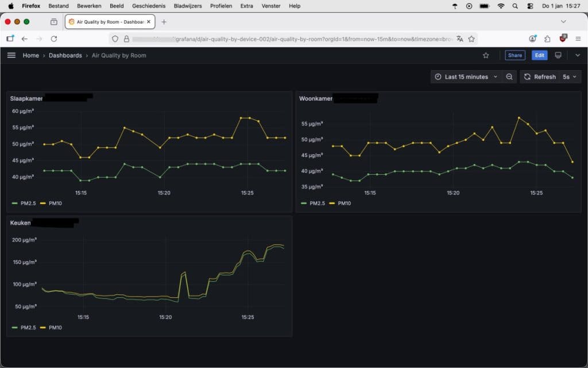Screen dimensions: 588x368
Task: Open the Bladwijzers menu in the menu bar
Action: (188, 6)
